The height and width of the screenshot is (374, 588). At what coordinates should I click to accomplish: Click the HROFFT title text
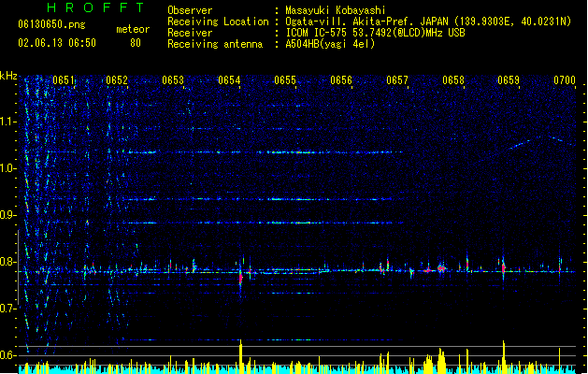point(96,7)
